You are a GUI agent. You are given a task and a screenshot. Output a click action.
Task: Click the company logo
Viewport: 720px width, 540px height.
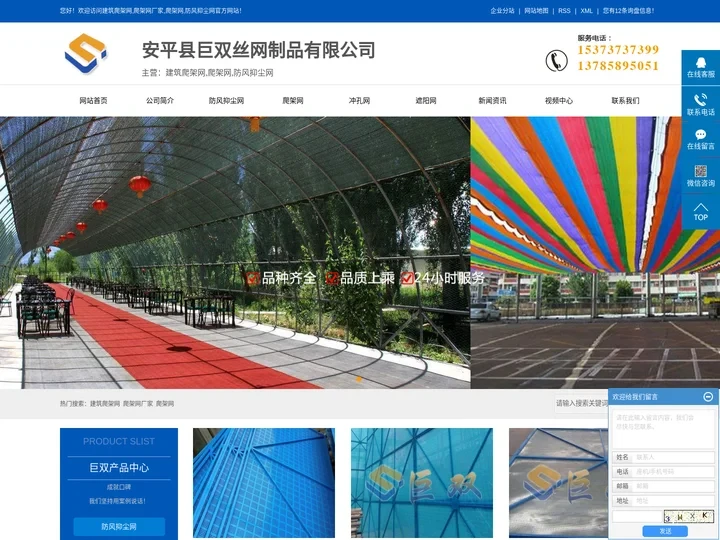[x=86, y=53]
